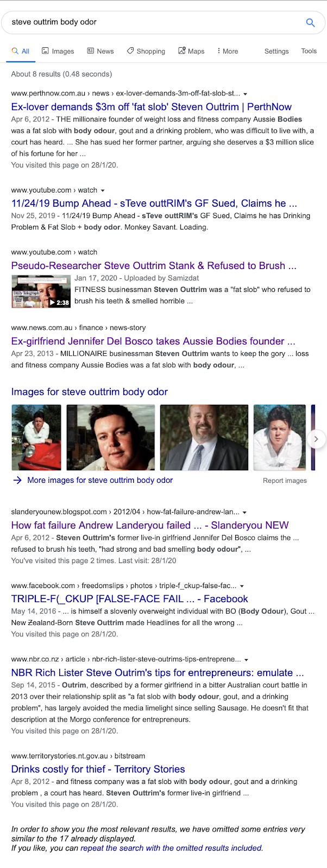The height and width of the screenshot is (868, 327).
Task: Open search Settings
Action: click(x=276, y=51)
